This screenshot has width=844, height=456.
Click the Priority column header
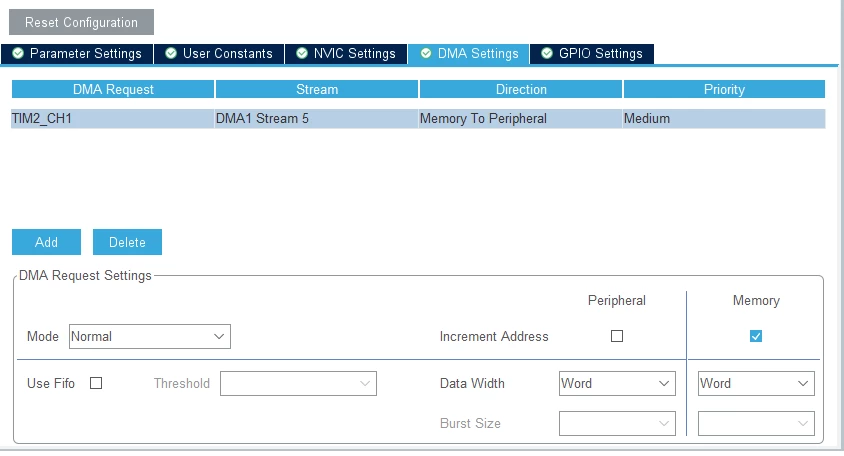pos(725,89)
